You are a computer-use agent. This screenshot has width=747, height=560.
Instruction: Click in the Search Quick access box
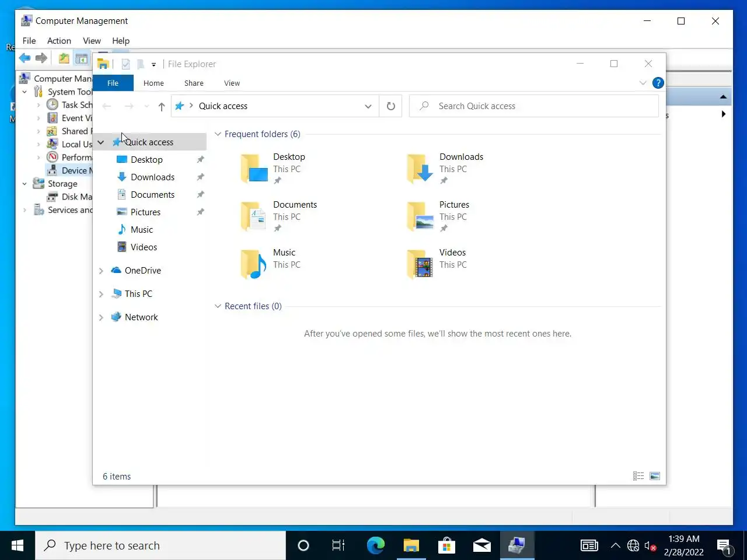[534, 106]
